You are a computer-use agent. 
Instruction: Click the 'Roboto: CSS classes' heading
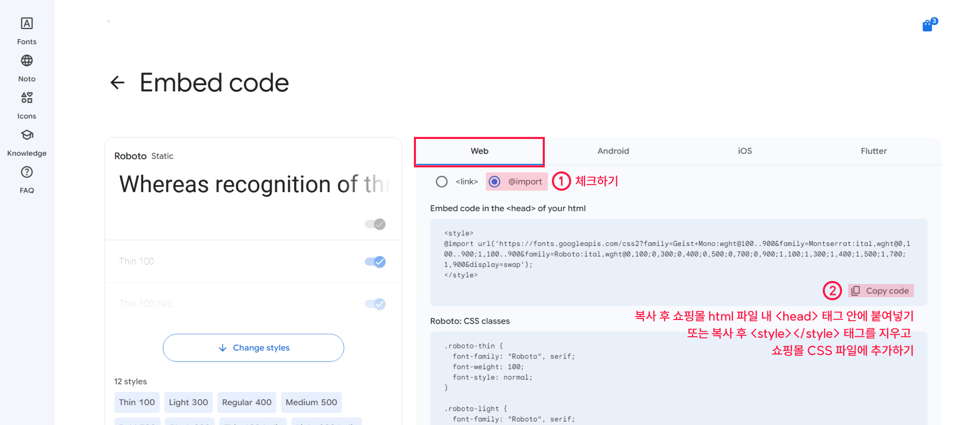click(470, 321)
